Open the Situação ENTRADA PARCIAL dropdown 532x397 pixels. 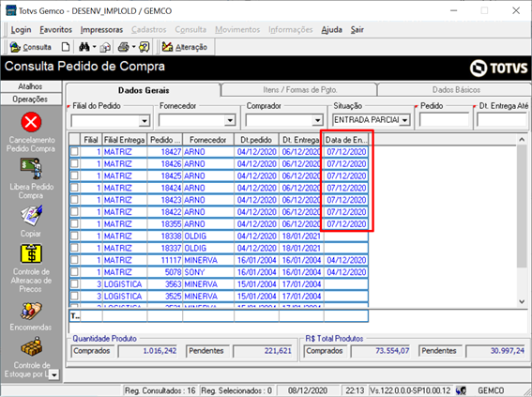[404, 120]
